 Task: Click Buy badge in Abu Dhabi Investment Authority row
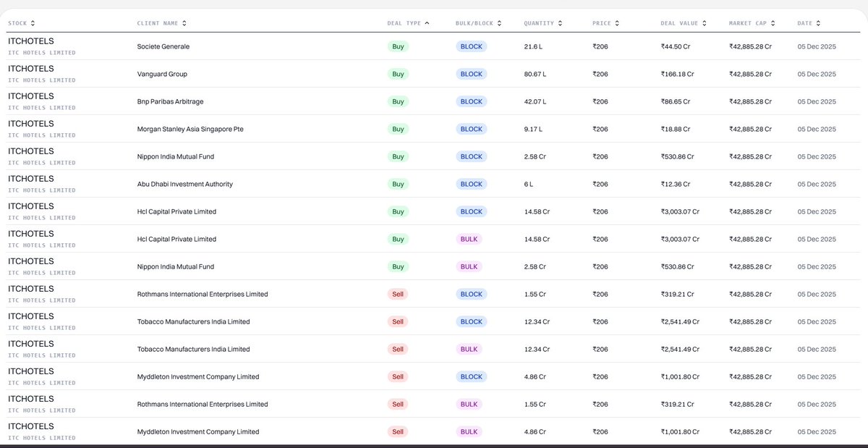(398, 184)
